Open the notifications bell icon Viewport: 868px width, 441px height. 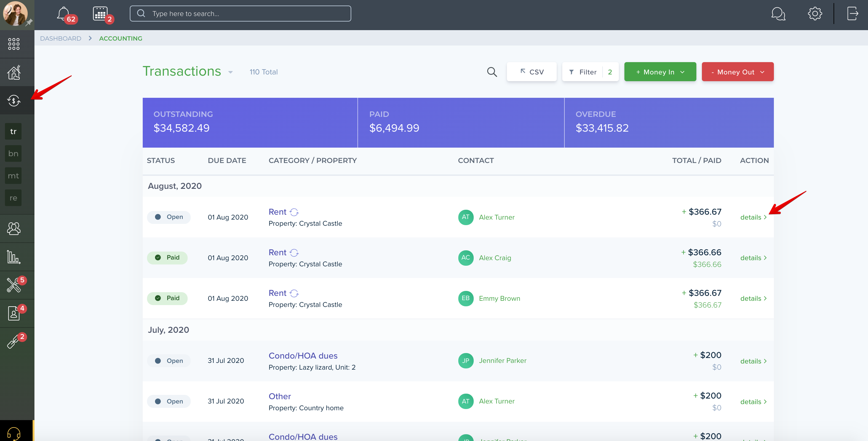(x=63, y=14)
